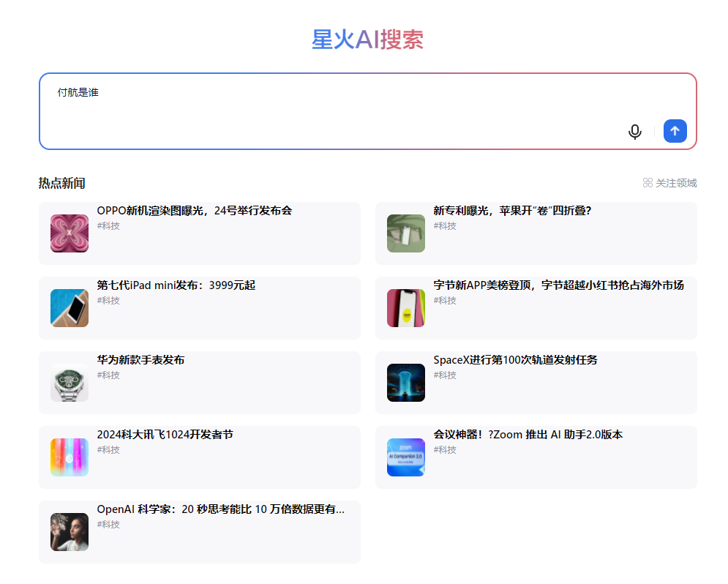Click the Huawei watch thumbnail
728x584 pixels.
pos(70,383)
